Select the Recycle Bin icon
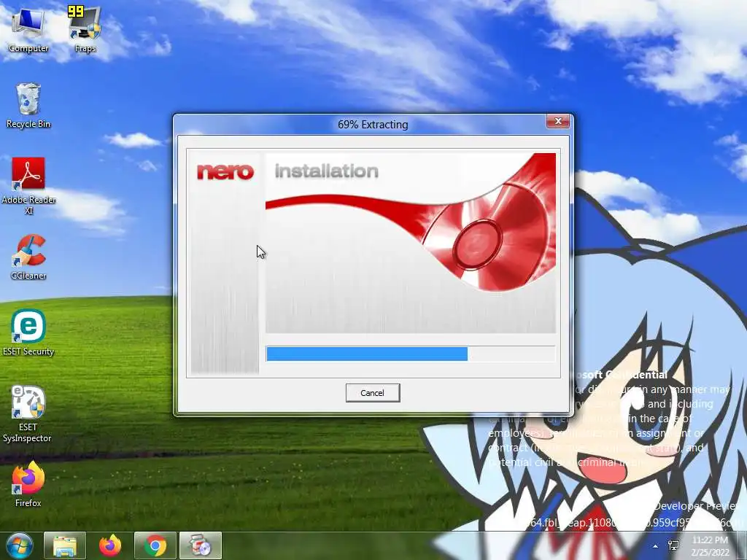 pos(28,106)
